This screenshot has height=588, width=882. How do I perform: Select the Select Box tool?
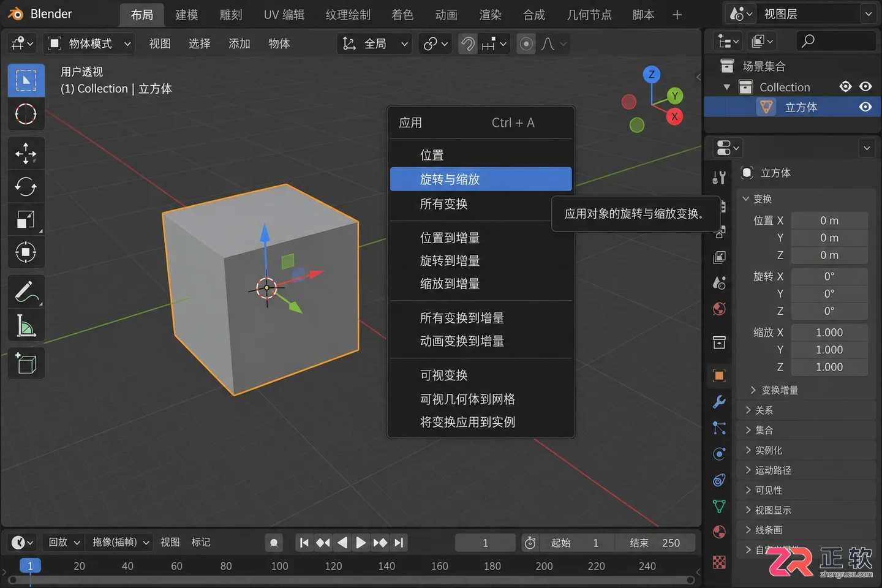(26, 80)
